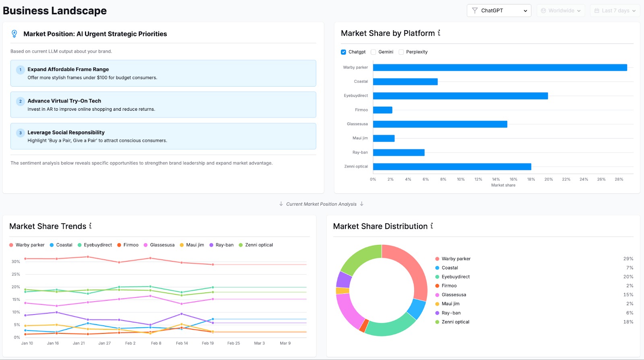Click info icon next to Market Share Trends

90,226
